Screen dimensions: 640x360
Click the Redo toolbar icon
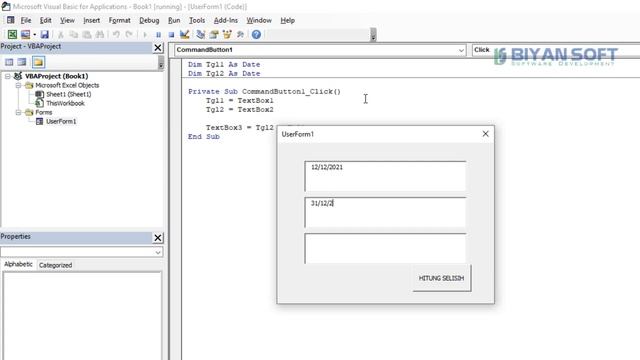point(129,35)
